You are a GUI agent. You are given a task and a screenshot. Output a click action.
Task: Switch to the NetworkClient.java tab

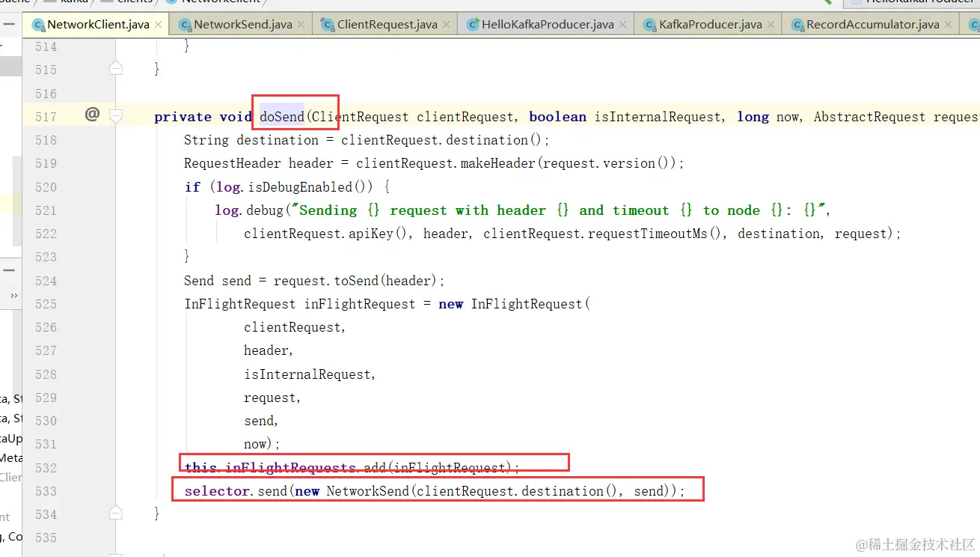click(x=98, y=25)
